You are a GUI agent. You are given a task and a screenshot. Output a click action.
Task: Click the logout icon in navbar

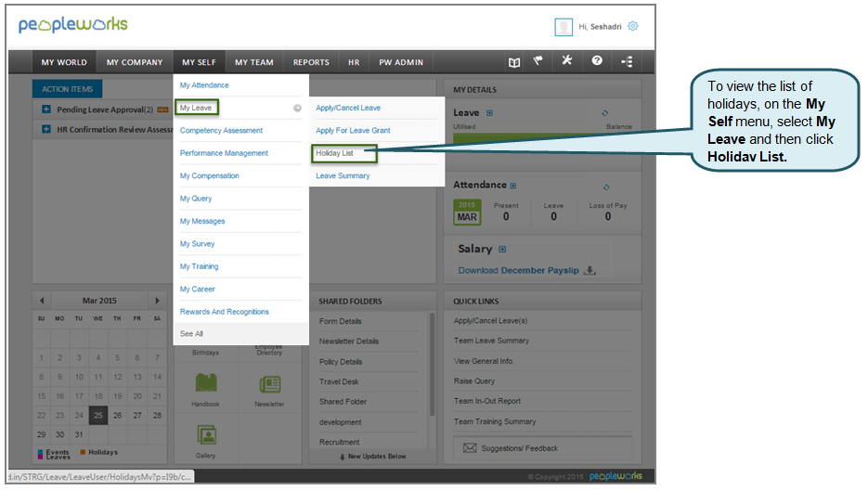pos(628,61)
